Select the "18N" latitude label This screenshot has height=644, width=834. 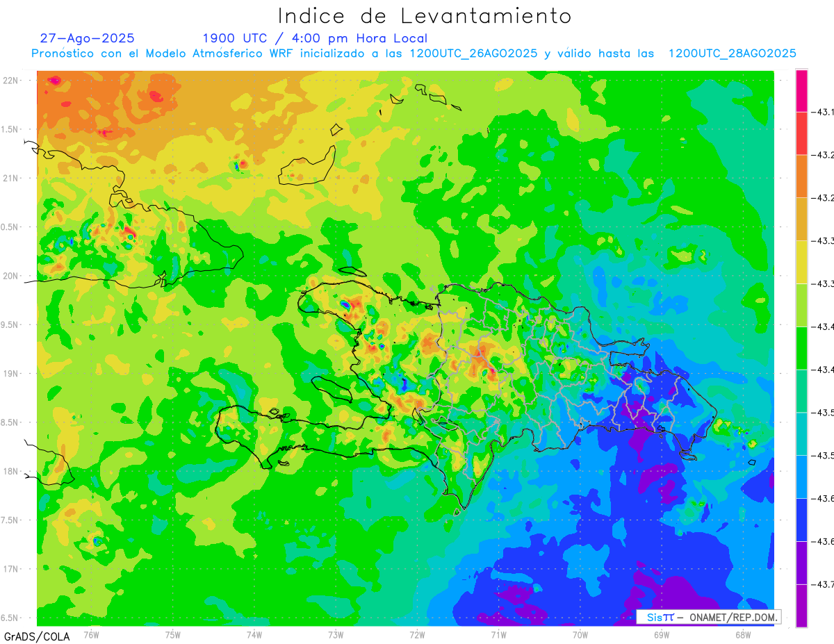(10, 471)
